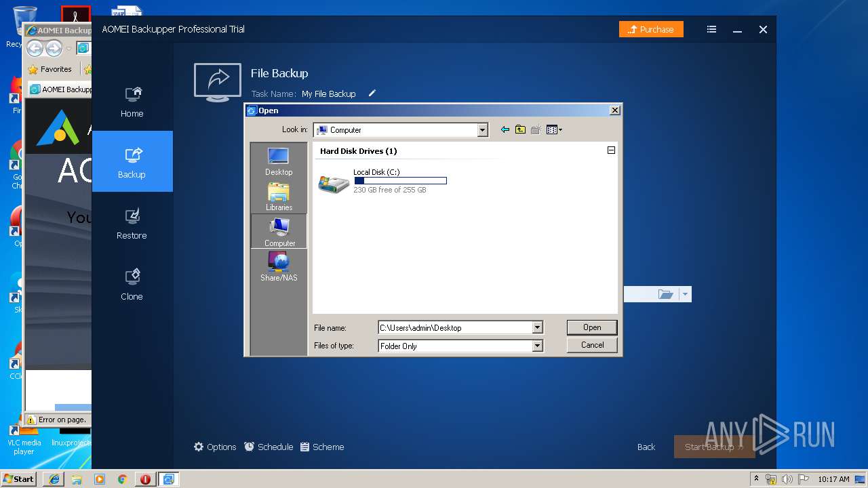Collapse the Hard Disk Drives group
868x488 pixels.
(611, 150)
